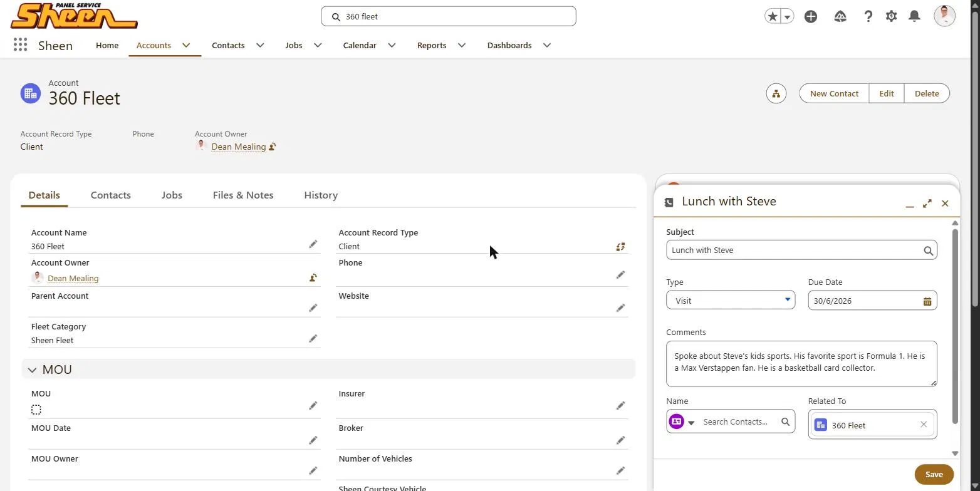The height and width of the screenshot is (491, 980).
Task: Open the Contacts nav item
Action: point(228,45)
